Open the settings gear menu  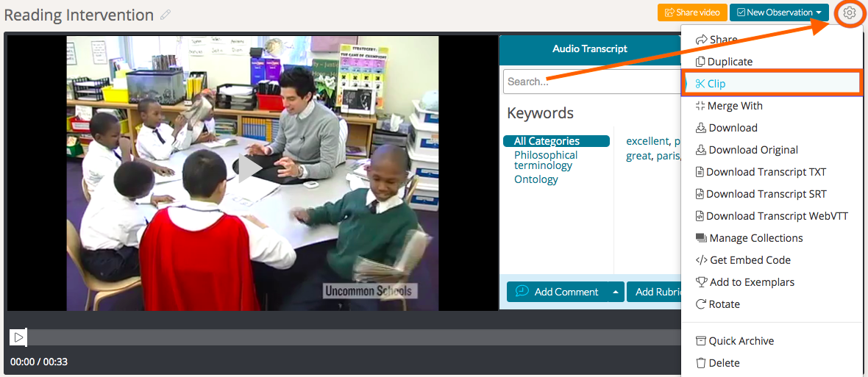point(850,12)
